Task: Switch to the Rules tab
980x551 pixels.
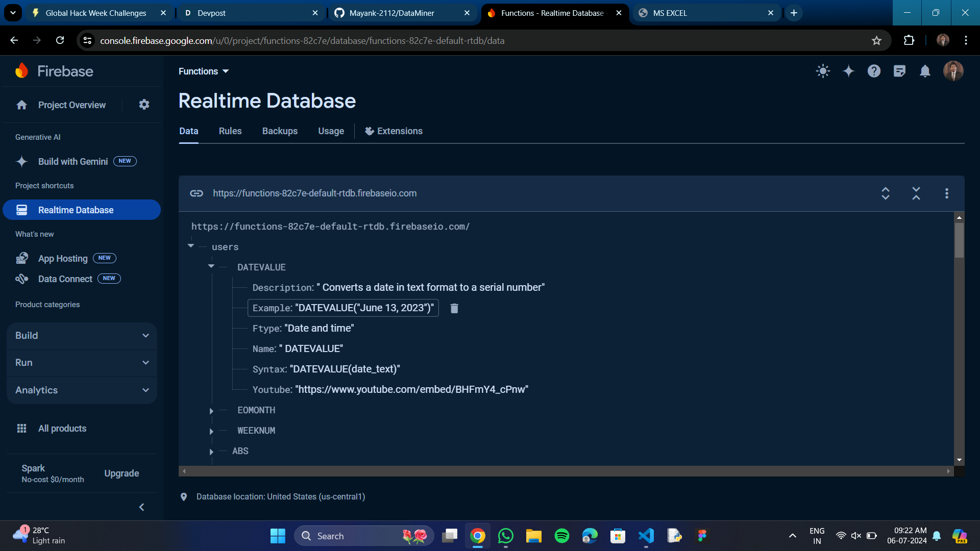Action: (230, 131)
